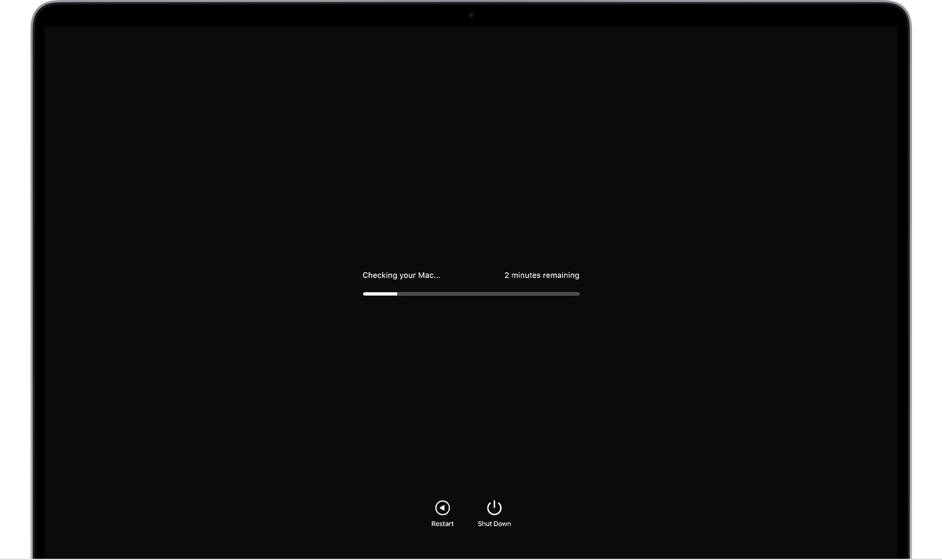
Task: Click the Shut Down label text
Action: pyautogui.click(x=495, y=524)
